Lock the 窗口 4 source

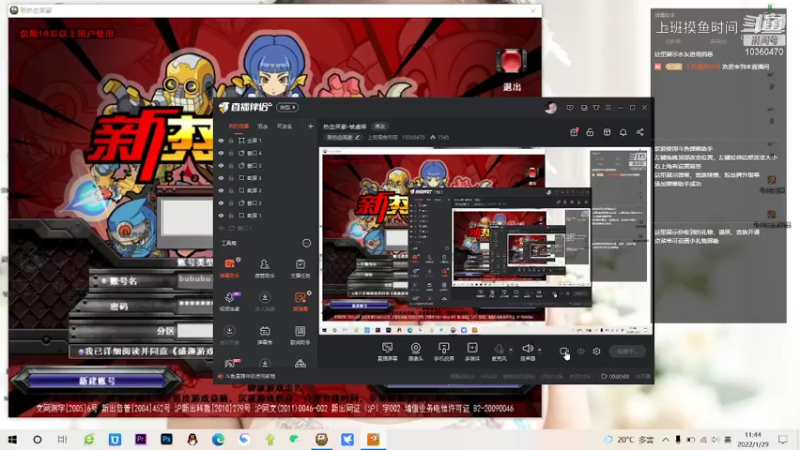tap(231, 153)
